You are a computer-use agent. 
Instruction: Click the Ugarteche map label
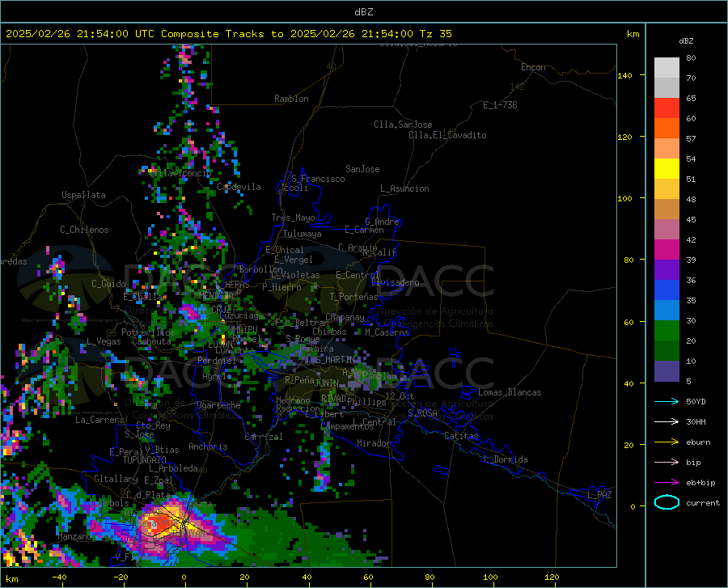tap(218, 405)
